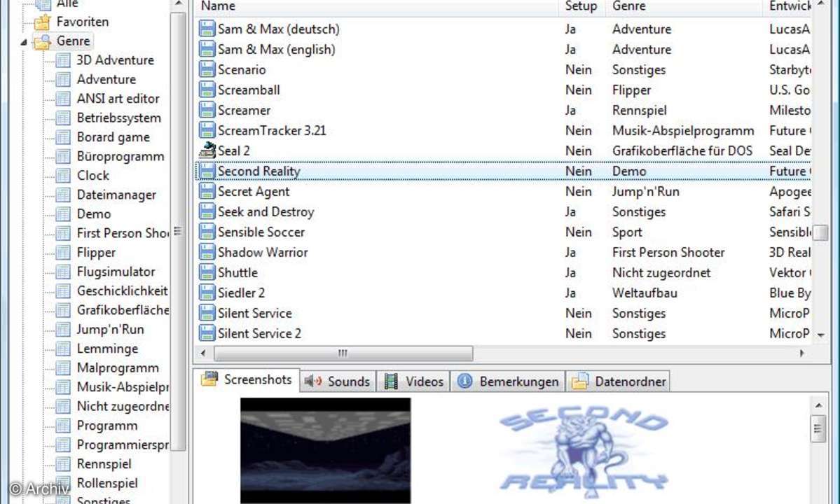Select the icon beside Shadow Warrior

point(207,253)
